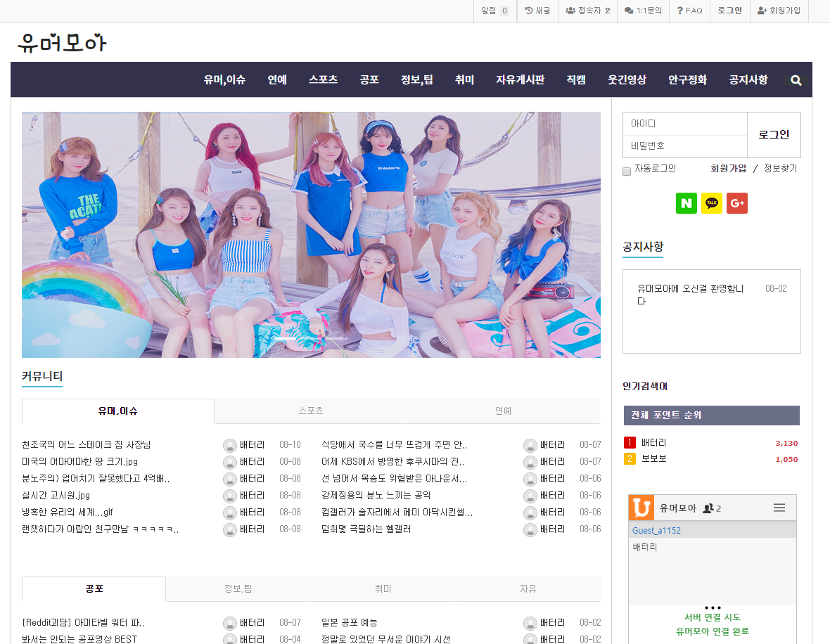Open the 회원가입 link in top bar
The image size is (830, 644).
779,11
